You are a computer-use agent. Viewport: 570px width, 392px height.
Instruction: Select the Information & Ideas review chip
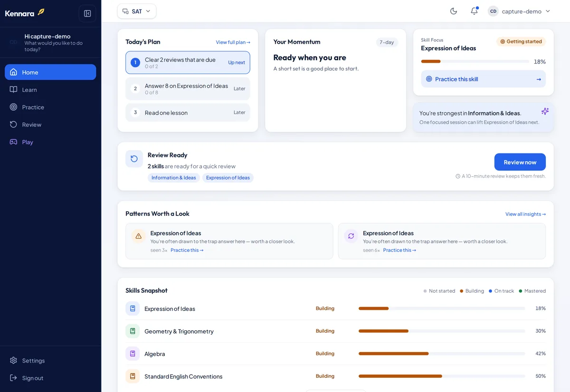[174, 178]
